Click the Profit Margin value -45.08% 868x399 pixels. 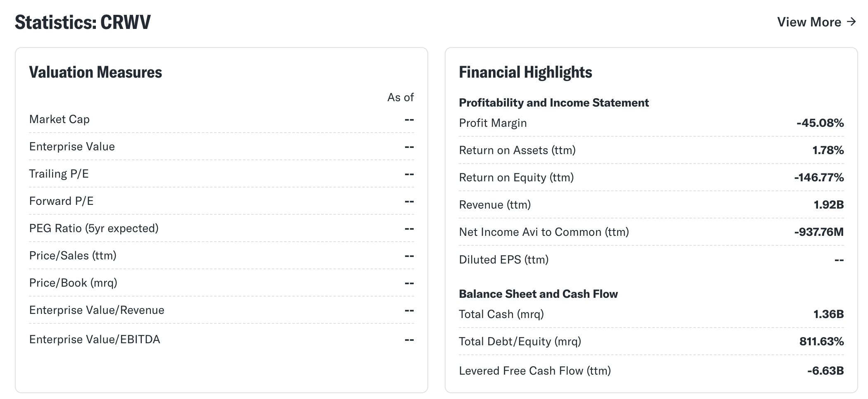[820, 123]
